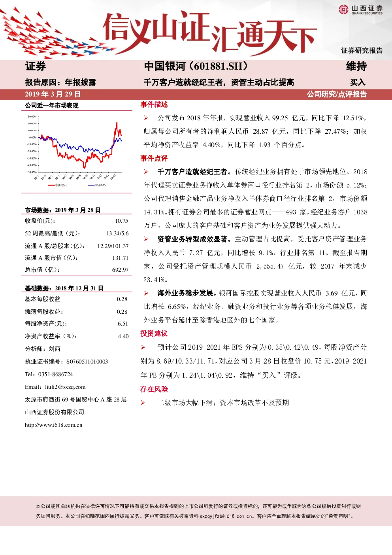
Task: Click the arrow bullet before 预计公司2019-2021年EPS
Action: [x=143, y=347]
